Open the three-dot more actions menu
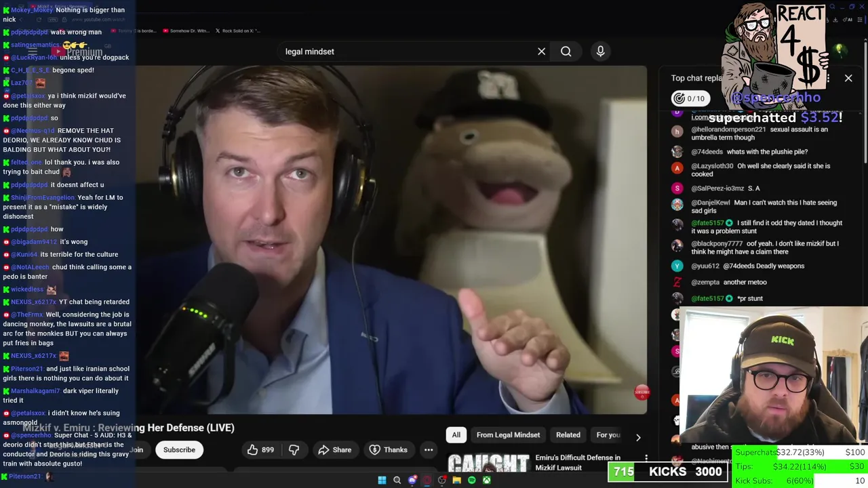Screen dimensions: 868x488 click(x=429, y=449)
